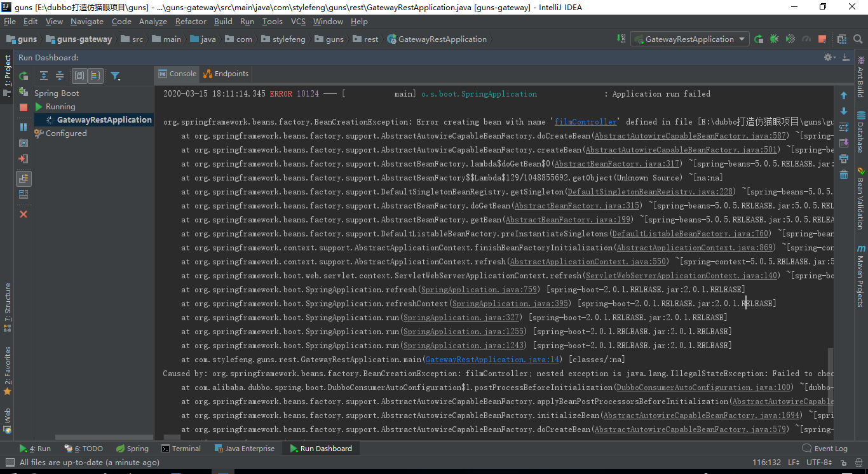Open the Run Dashboard filter dropdown
This screenshot has width=868, height=474.
[x=116, y=76]
